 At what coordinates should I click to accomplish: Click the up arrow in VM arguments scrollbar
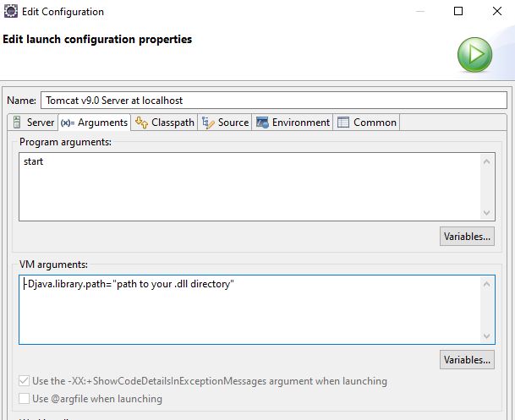[486, 284]
